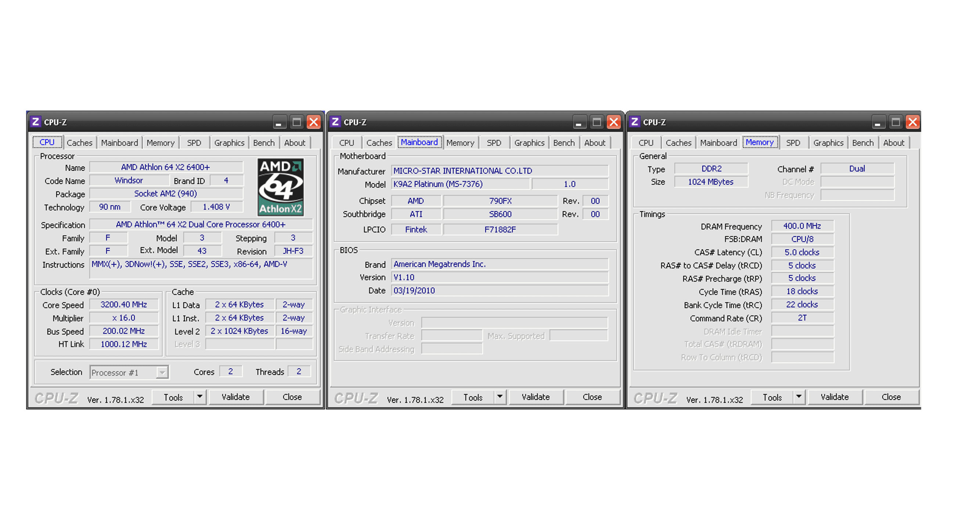The height and width of the screenshot is (531, 980).
Task: Click the Code Name value Windsor
Action: click(129, 180)
